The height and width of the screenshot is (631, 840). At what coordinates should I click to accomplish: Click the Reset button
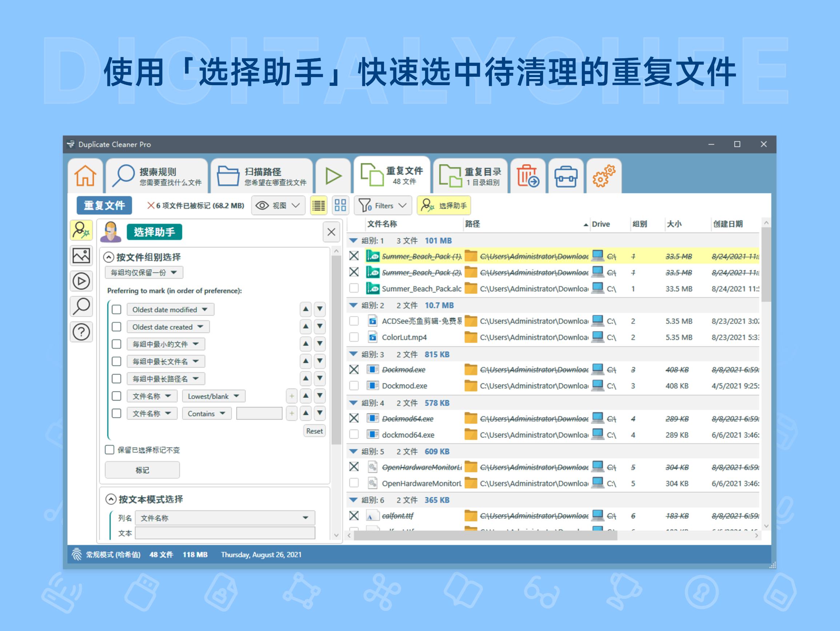pyautogui.click(x=315, y=431)
